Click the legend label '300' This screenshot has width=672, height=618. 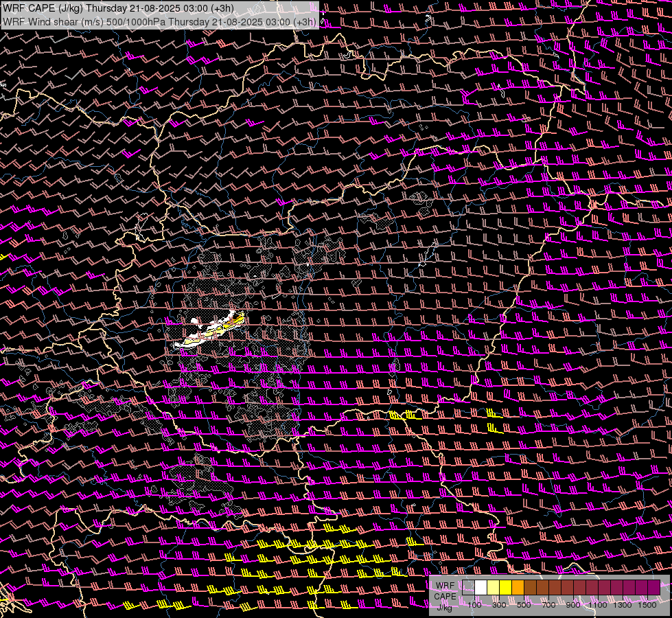coord(499,605)
